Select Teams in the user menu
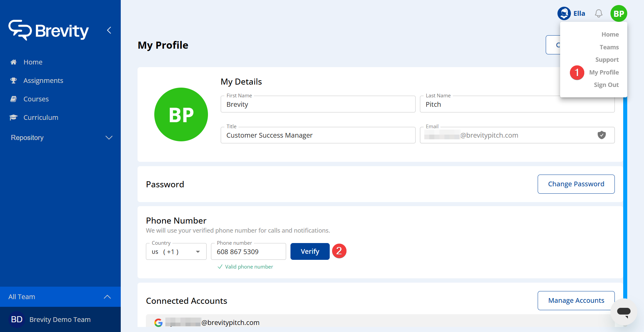 (609, 47)
